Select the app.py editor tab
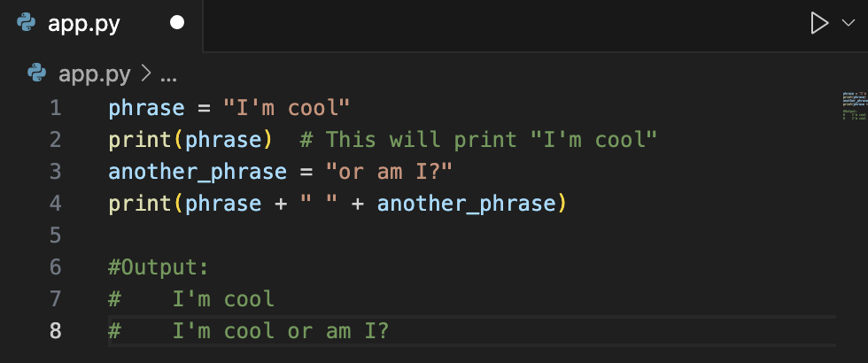 click(x=101, y=25)
